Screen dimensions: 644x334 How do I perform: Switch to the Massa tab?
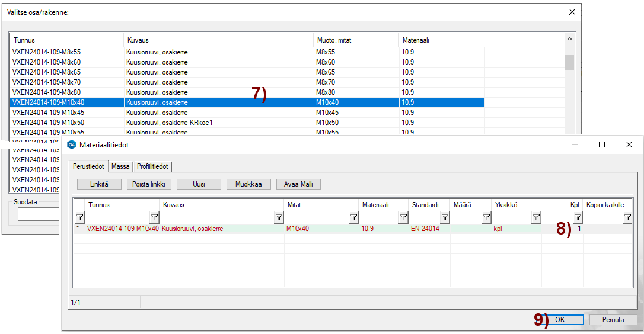click(120, 166)
